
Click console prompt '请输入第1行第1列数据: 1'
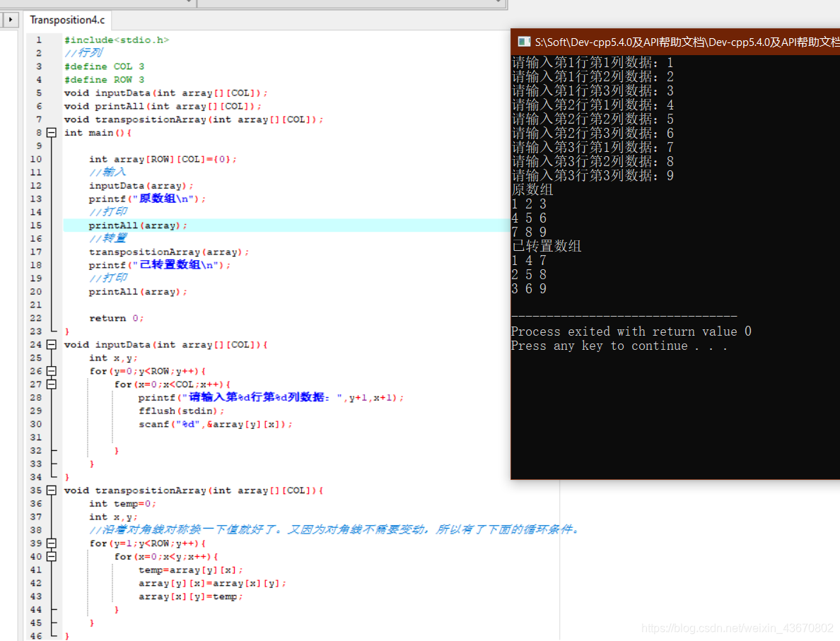coord(593,62)
